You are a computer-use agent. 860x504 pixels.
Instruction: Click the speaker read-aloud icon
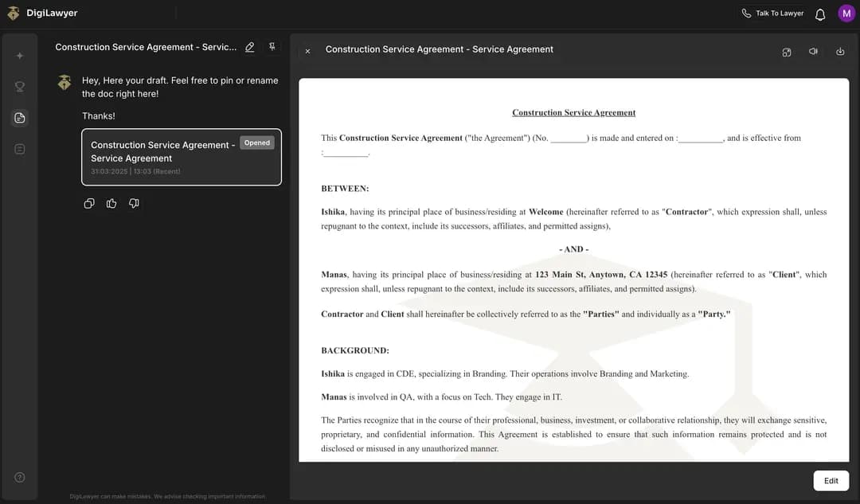pyautogui.click(x=813, y=52)
